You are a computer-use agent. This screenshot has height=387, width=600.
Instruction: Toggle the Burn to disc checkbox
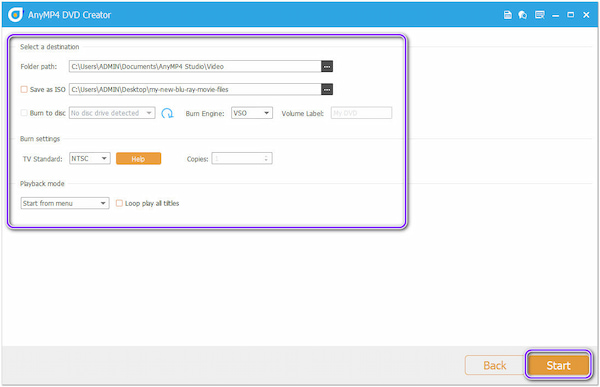coord(24,113)
